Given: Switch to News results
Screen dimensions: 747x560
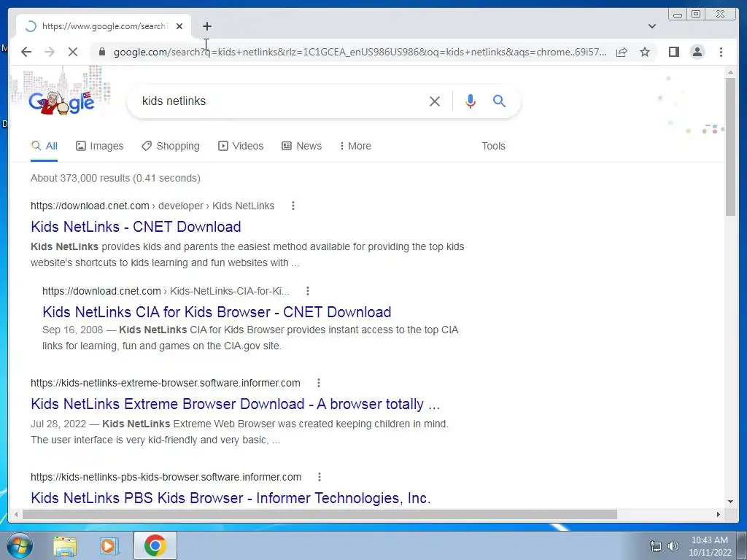Looking at the screenshot, I should click(x=301, y=146).
